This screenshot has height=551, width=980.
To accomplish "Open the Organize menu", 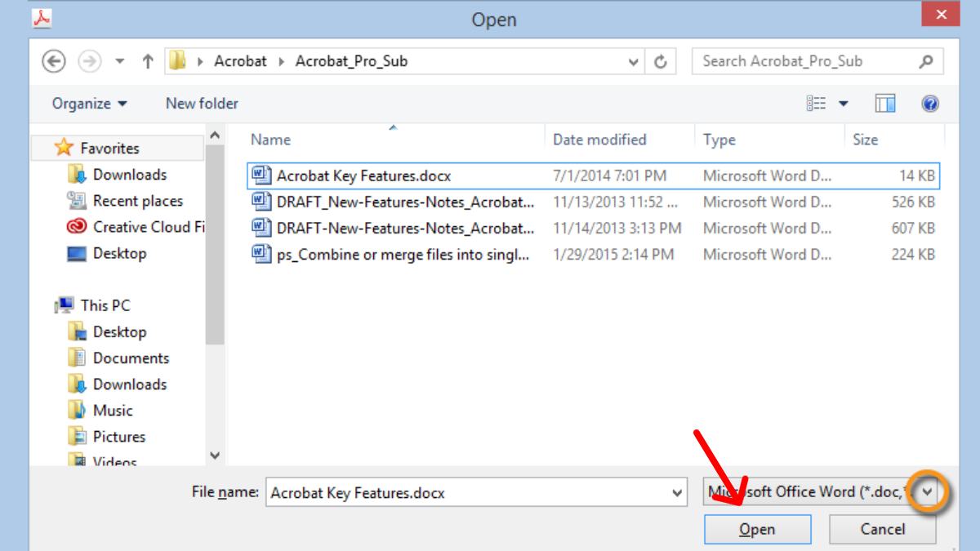I will click(89, 104).
